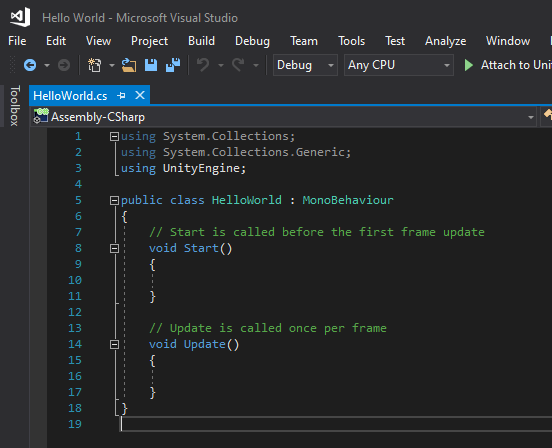The image size is (552, 448).
Task: Click the Navigate Forward arrow icon
Action: pyautogui.click(x=64, y=65)
